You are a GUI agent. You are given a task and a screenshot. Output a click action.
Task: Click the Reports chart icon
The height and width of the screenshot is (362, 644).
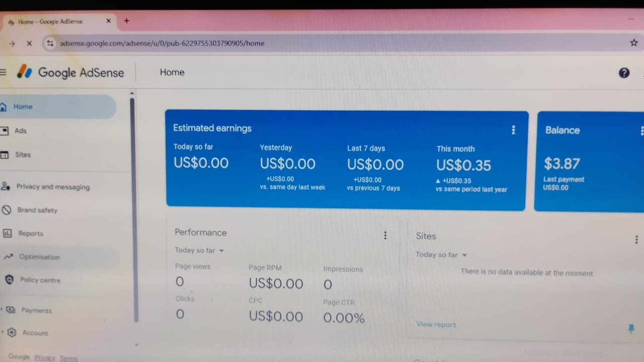click(x=8, y=233)
